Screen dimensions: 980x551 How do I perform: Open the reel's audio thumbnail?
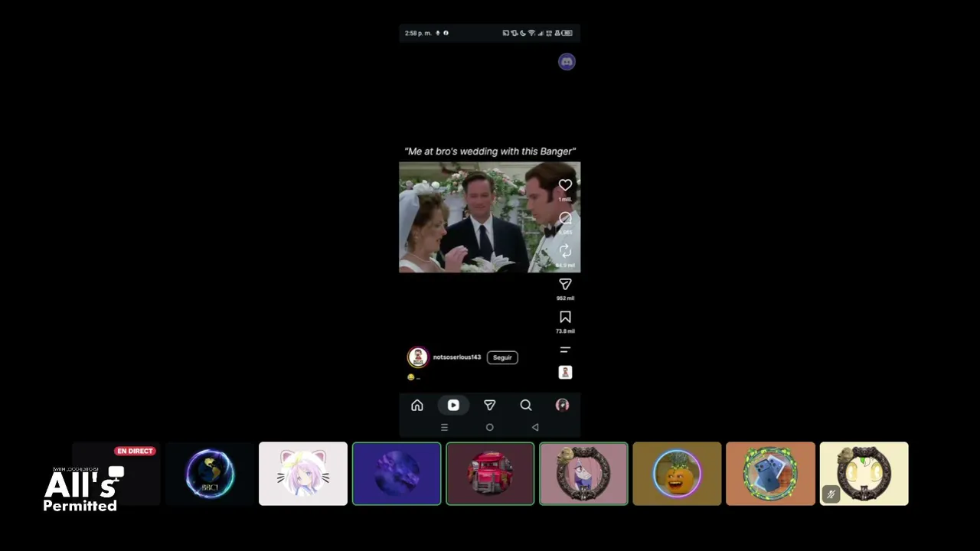tap(565, 373)
